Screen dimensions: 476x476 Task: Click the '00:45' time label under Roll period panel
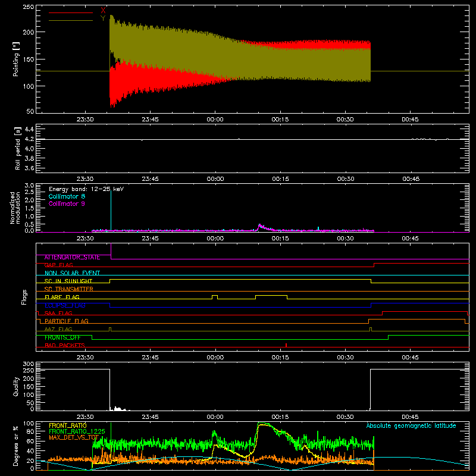(411, 179)
